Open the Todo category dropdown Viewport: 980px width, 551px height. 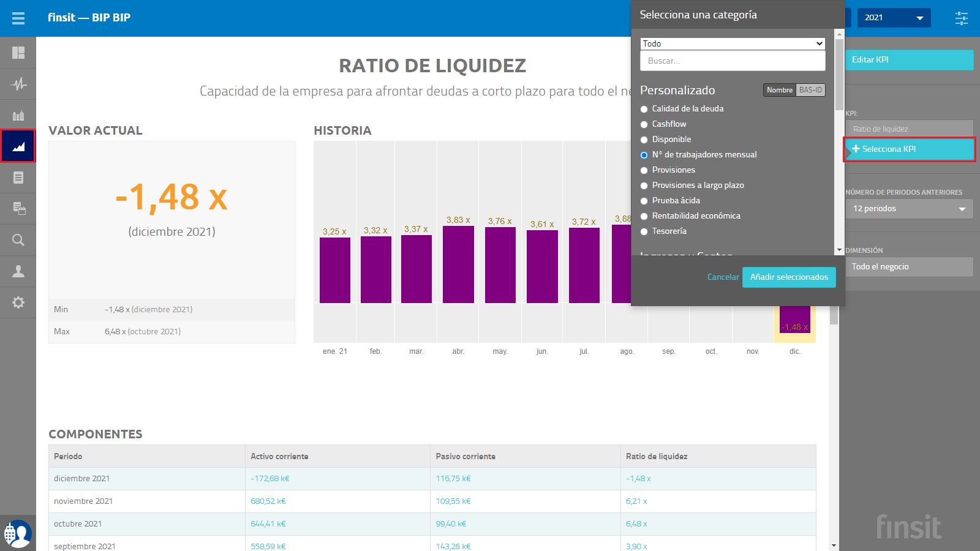[x=733, y=43]
